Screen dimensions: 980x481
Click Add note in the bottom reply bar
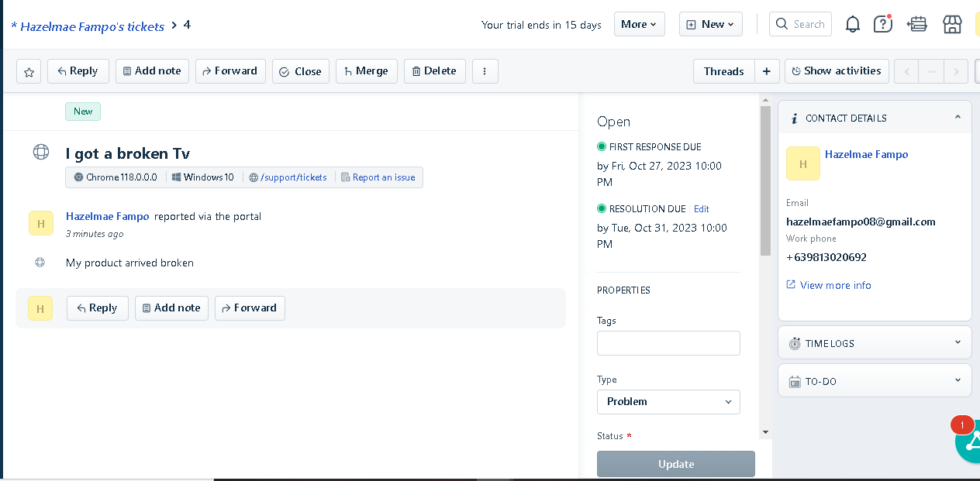click(171, 308)
